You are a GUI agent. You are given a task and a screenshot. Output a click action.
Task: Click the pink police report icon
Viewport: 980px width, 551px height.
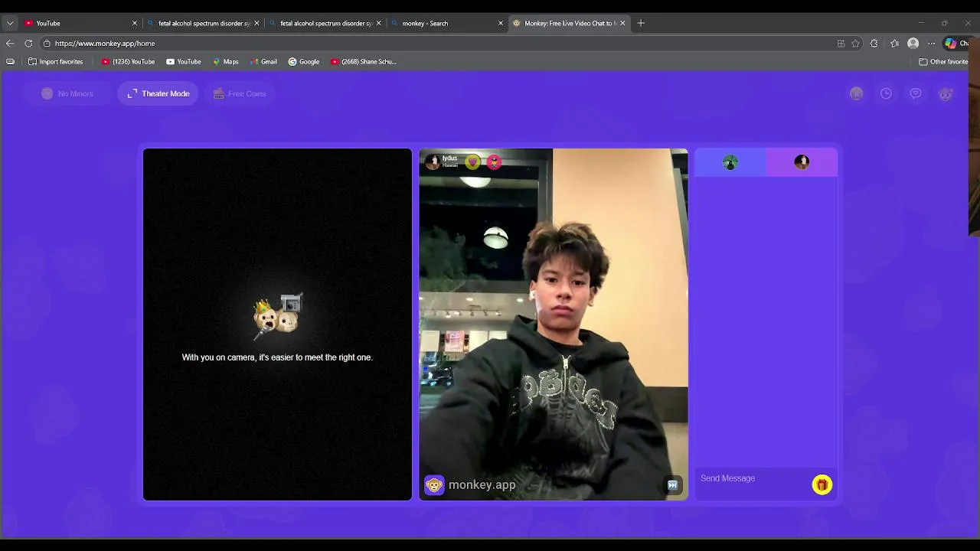495,161
